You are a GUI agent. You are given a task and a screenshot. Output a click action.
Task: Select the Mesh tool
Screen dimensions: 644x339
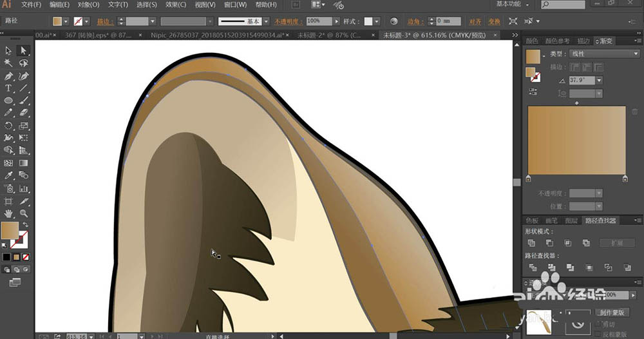click(8, 163)
